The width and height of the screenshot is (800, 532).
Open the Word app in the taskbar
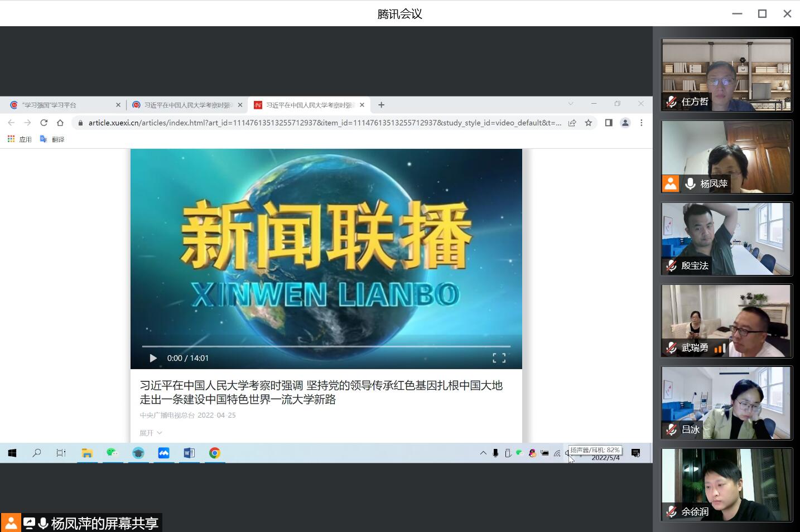[x=189, y=453]
